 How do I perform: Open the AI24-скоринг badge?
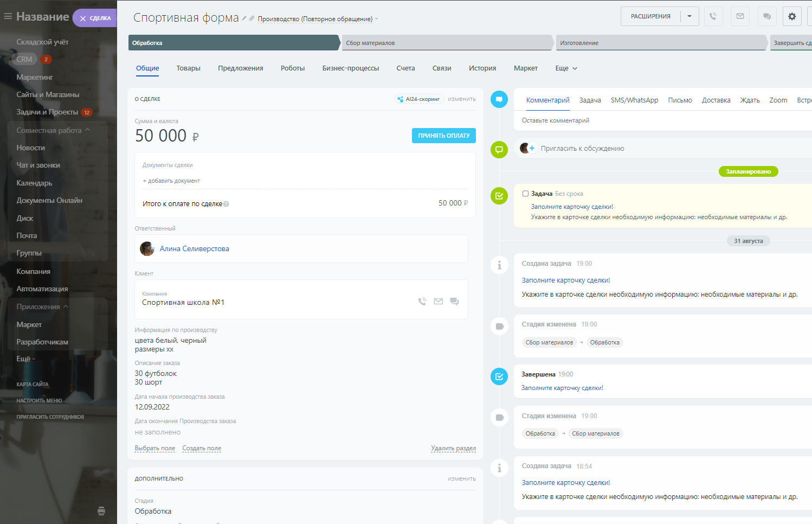[x=419, y=99]
